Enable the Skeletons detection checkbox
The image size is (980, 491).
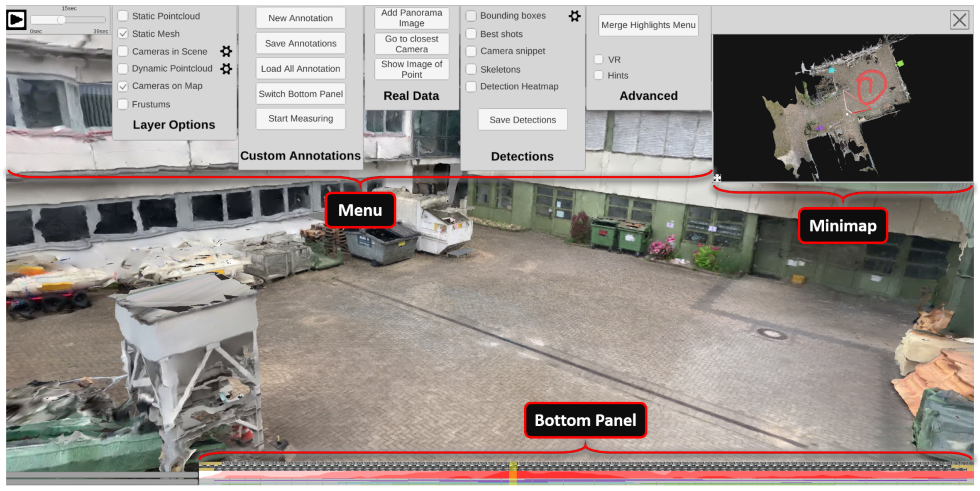[471, 69]
